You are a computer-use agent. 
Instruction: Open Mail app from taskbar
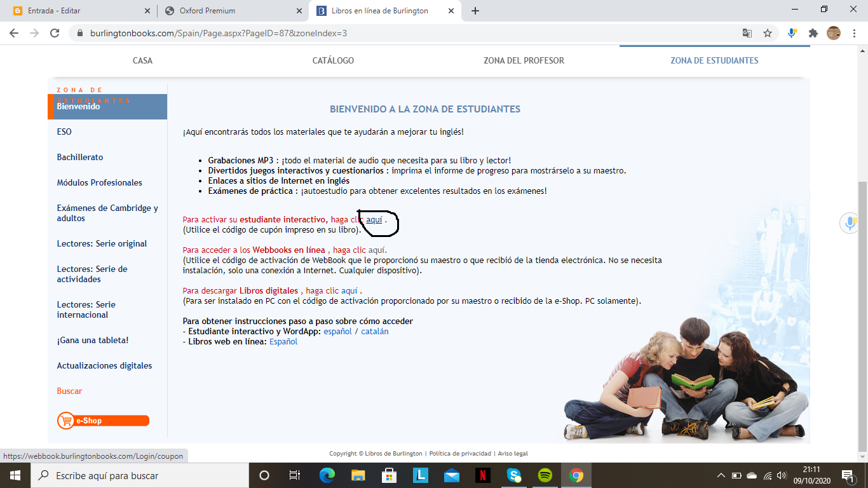pos(452,475)
